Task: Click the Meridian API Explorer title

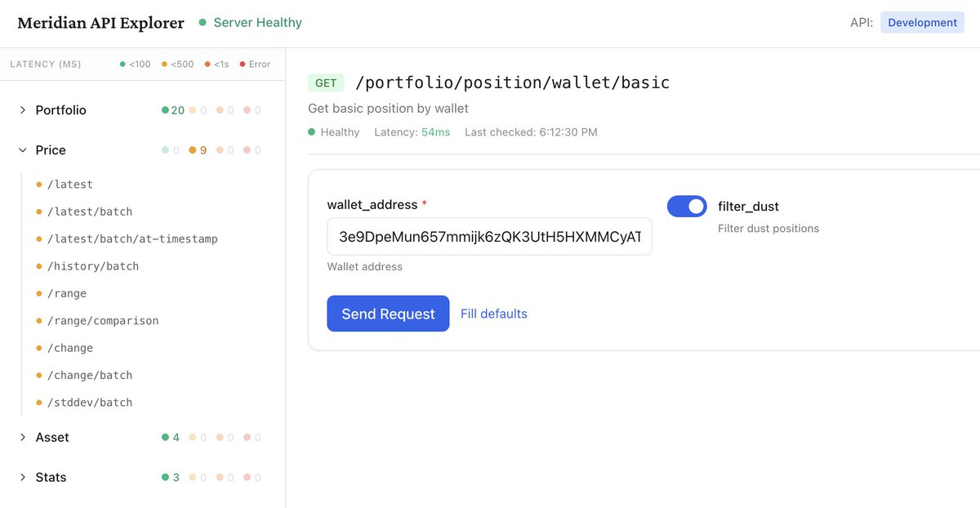Action: tap(101, 23)
